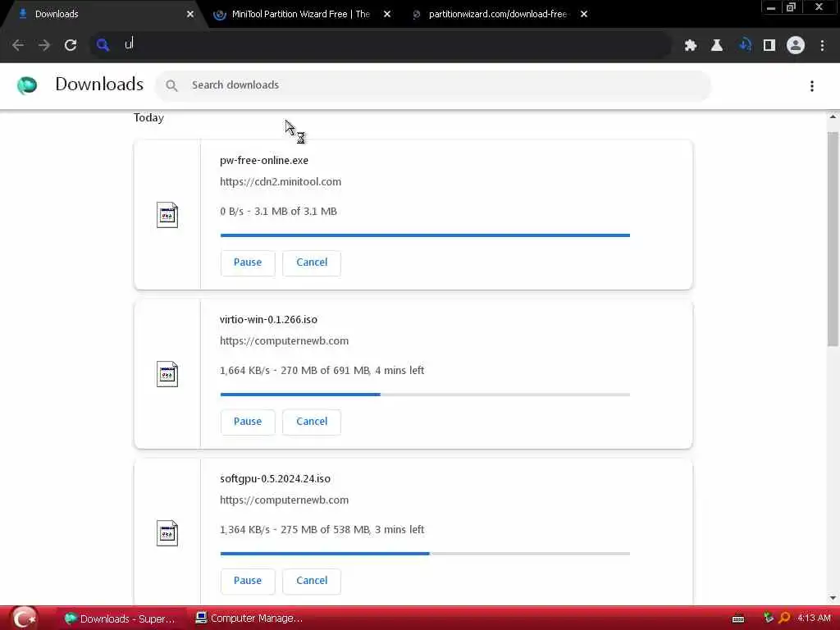The height and width of the screenshot is (630, 840).
Task: Follow softgpu's computernewb.com source link
Action: pyautogui.click(x=284, y=500)
